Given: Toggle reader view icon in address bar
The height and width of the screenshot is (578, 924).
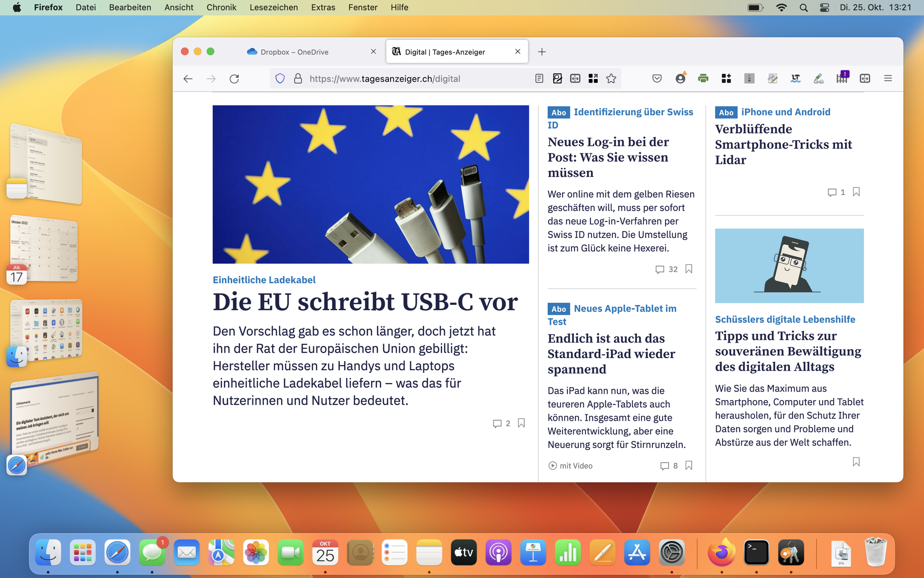Looking at the screenshot, I should point(539,79).
